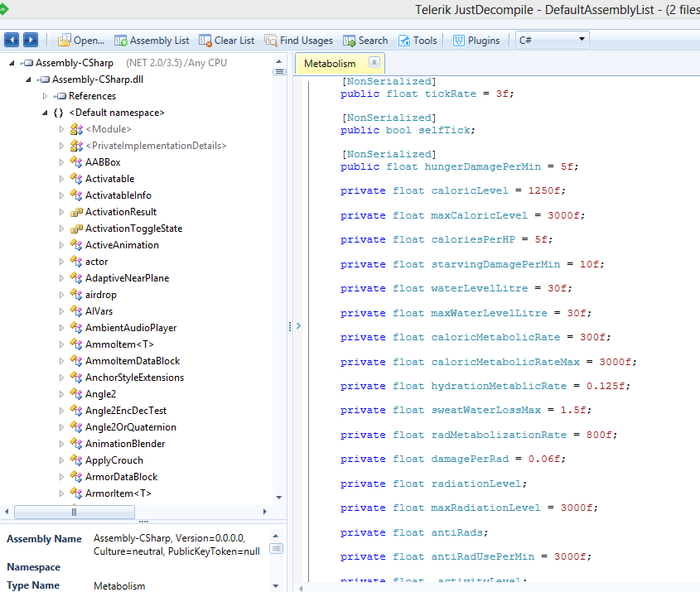Collapse the Assembly-CSharp root node
Screen dimensions: 700x592
point(12,64)
